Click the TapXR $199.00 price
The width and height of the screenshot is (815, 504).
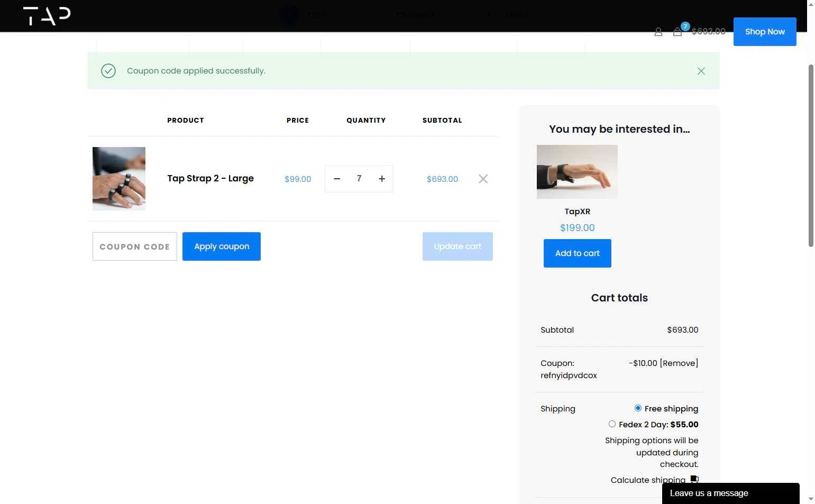point(577,228)
